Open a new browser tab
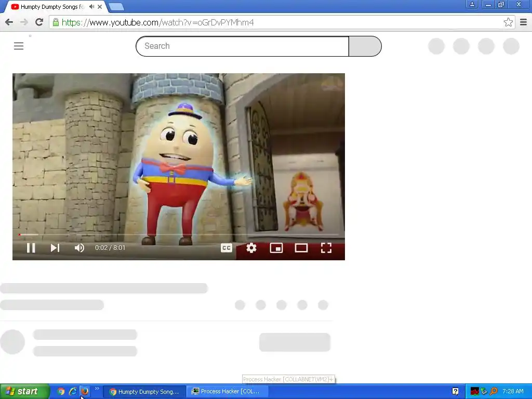 click(x=116, y=7)
